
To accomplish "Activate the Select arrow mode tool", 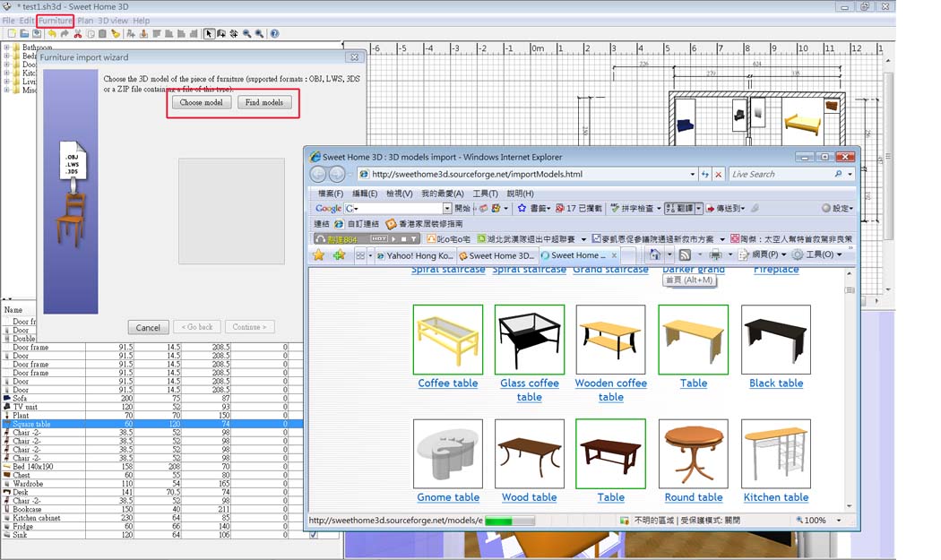I will [x=209, y=34].
